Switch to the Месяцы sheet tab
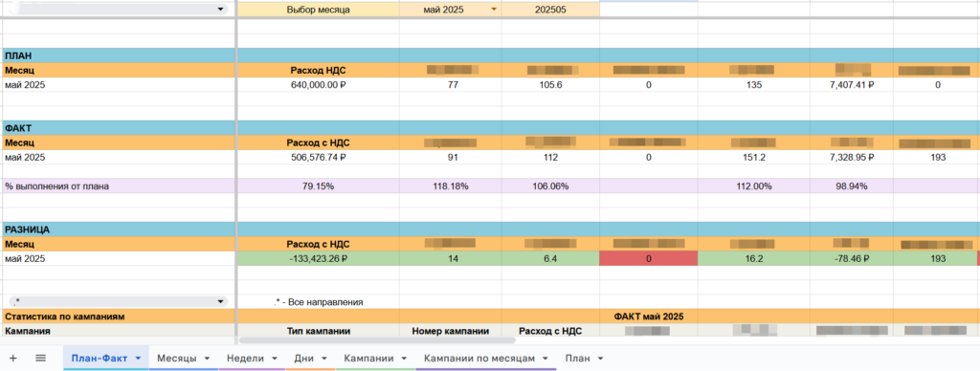Viewport: 980px width, 371px height. 177,359
